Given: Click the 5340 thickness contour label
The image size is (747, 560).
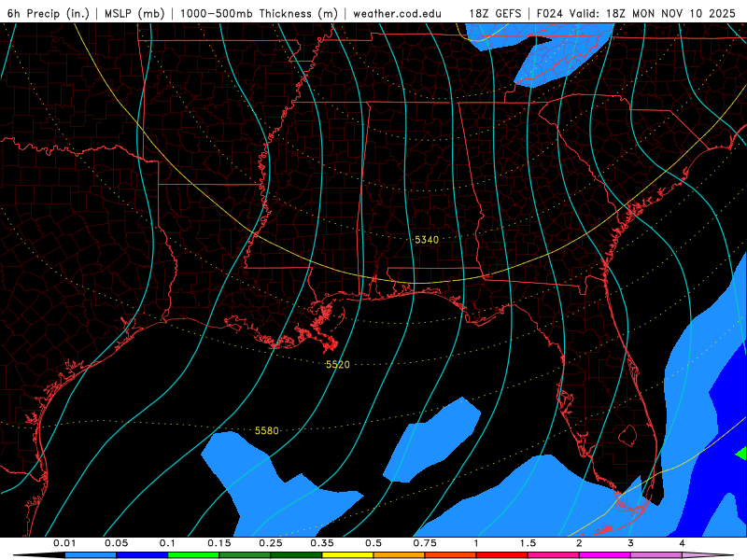Looking at the screenshot, I should pyautogui.click(x=427, y=240).
